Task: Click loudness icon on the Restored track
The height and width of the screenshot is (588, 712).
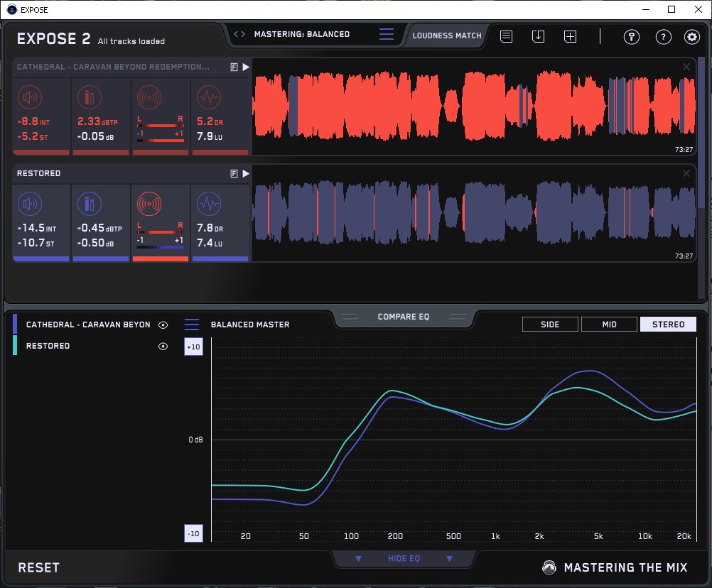Action: (30, 205)
